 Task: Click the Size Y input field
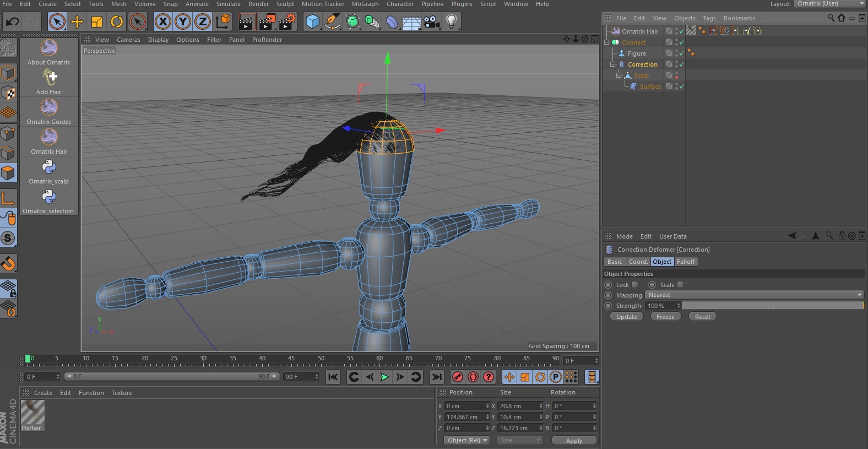(x=521, y=417)
